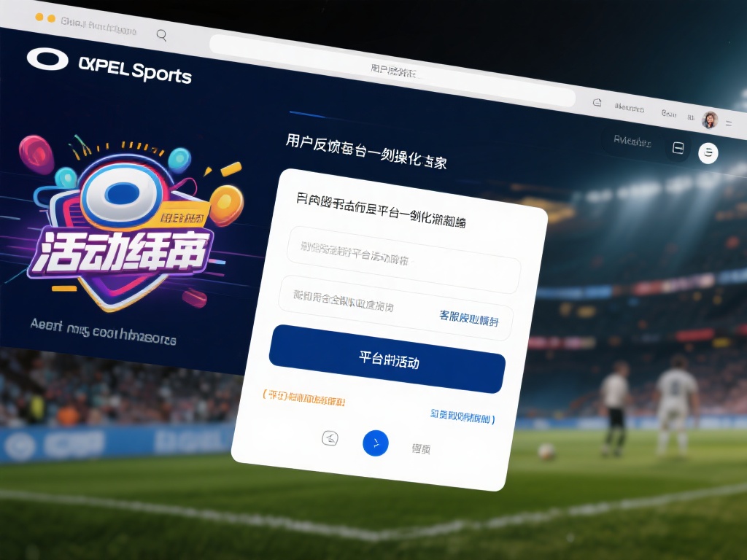This screenshot has width=747, height=560.
Task: Click the blue link at card's lower right
Action: (x=462, y=416)
